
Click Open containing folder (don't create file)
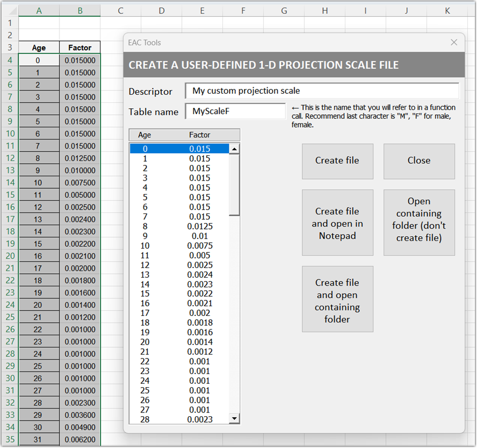coord(419,223)
